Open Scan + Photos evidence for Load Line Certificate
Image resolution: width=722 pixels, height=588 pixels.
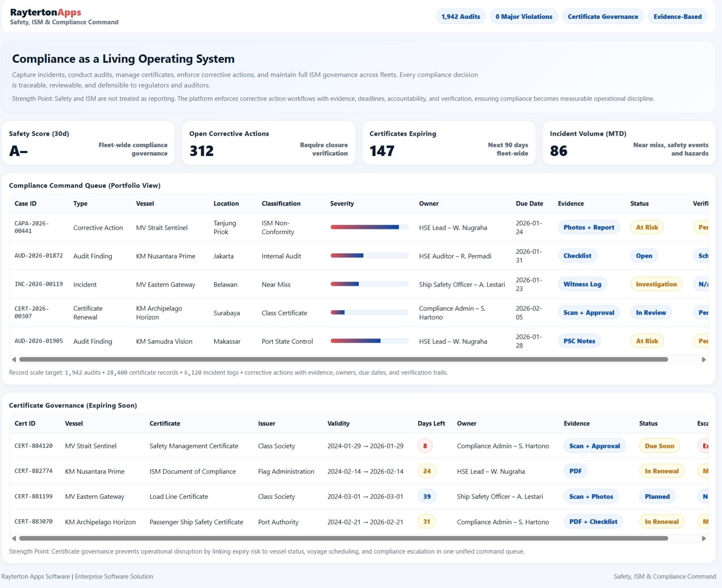[591, 496]
